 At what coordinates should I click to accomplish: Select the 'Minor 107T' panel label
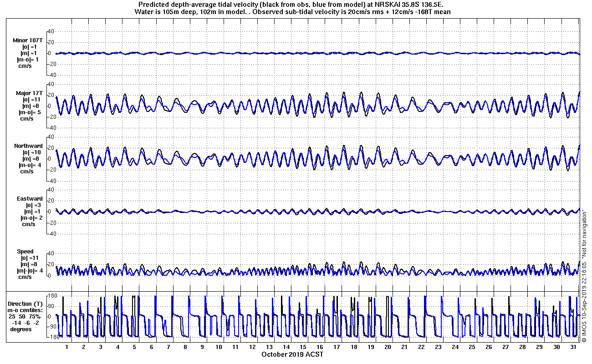[x=28, y=40]
